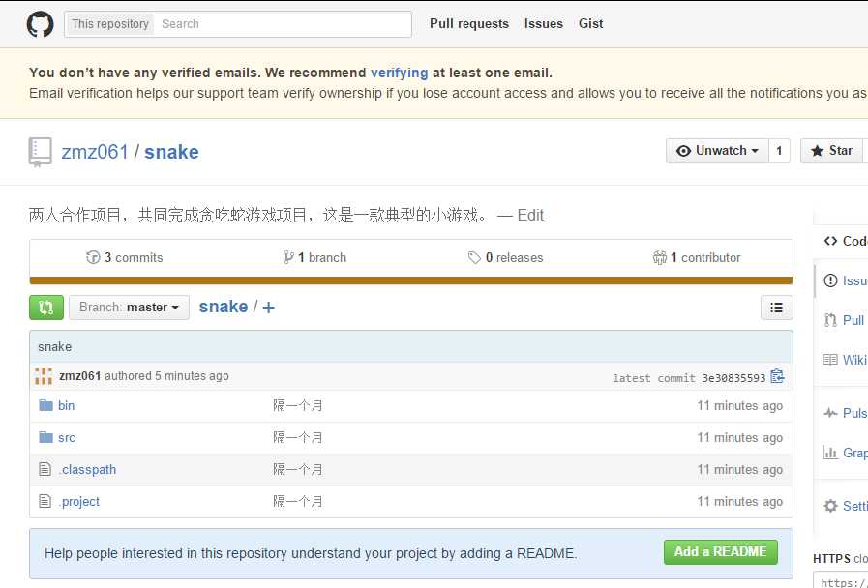Click the watchers count 1
Image resolution: width=868 pixels, height=588 pixels.
(779, 151)
